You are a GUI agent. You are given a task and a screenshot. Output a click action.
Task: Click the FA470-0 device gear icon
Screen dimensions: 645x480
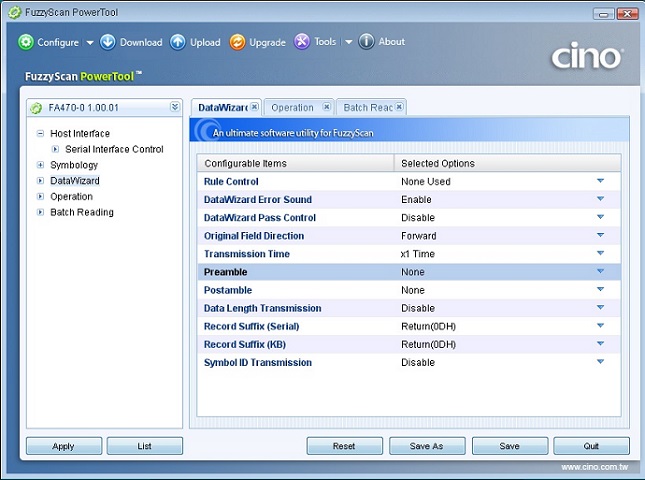[x=36, y=108]
